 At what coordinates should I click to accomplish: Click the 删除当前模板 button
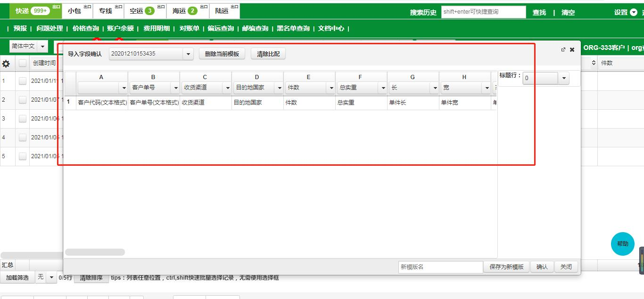click(222, 54)
